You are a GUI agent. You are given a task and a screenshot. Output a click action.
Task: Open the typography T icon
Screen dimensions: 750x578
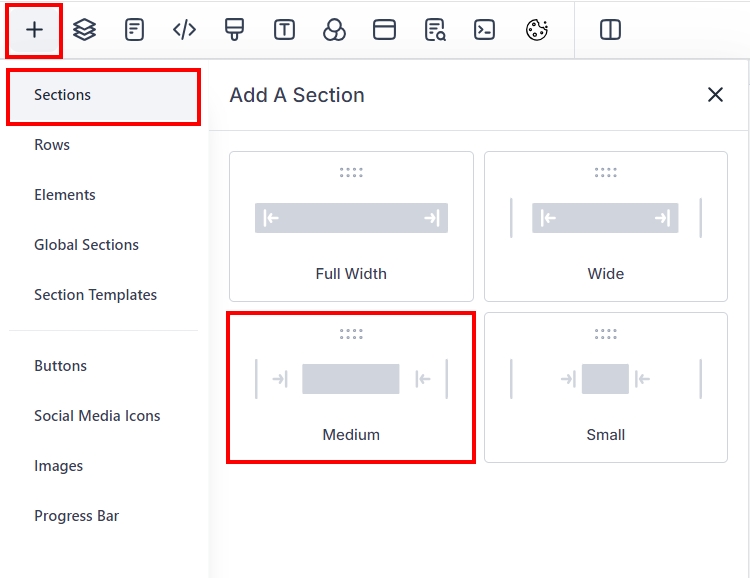point(284,30)
